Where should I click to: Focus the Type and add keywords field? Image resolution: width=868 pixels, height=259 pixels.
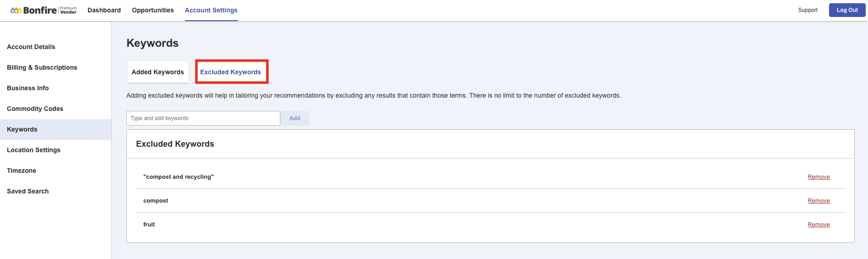pyautogui.click(x=203, y=118)
